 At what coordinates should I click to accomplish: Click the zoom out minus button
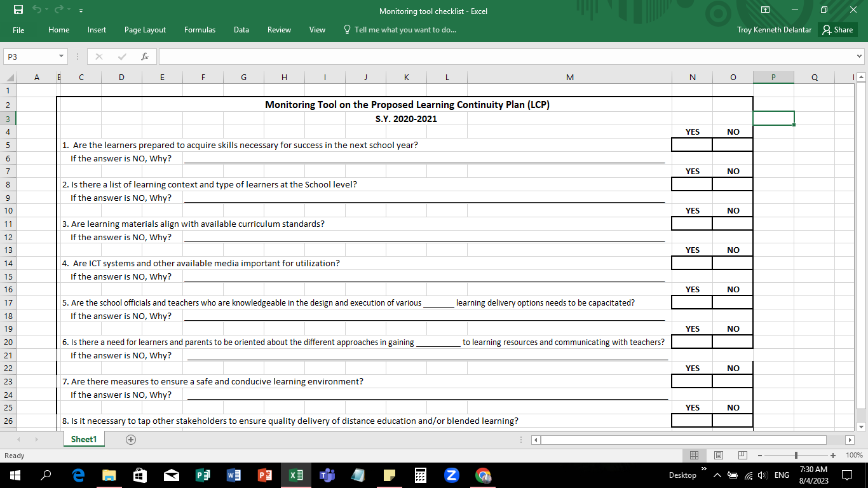coord(759,455)
